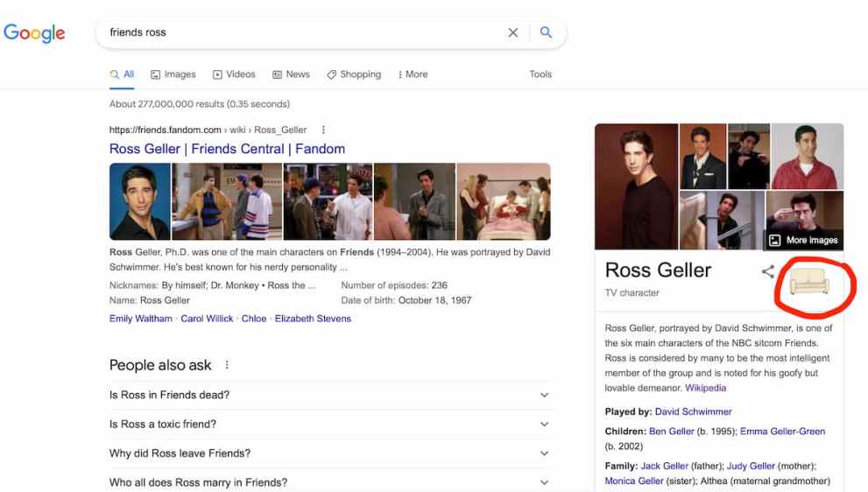Click the Ross blue-background headshot thumbnail

point(140,201)
